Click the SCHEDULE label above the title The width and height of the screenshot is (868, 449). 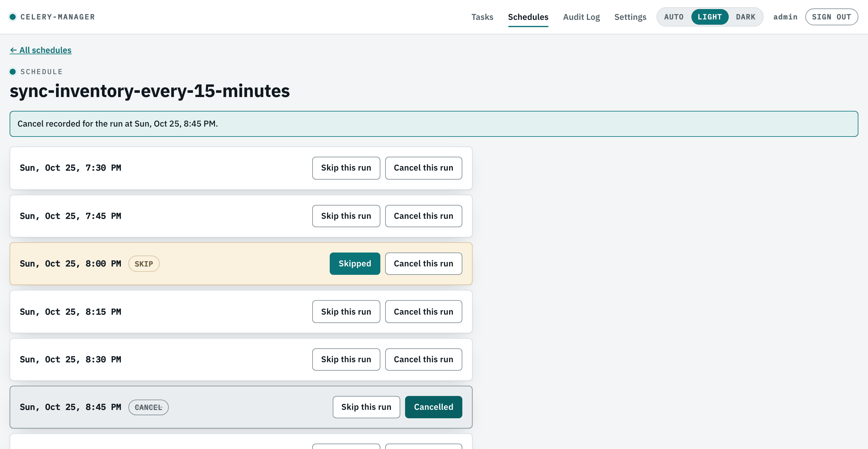[42, 72]
